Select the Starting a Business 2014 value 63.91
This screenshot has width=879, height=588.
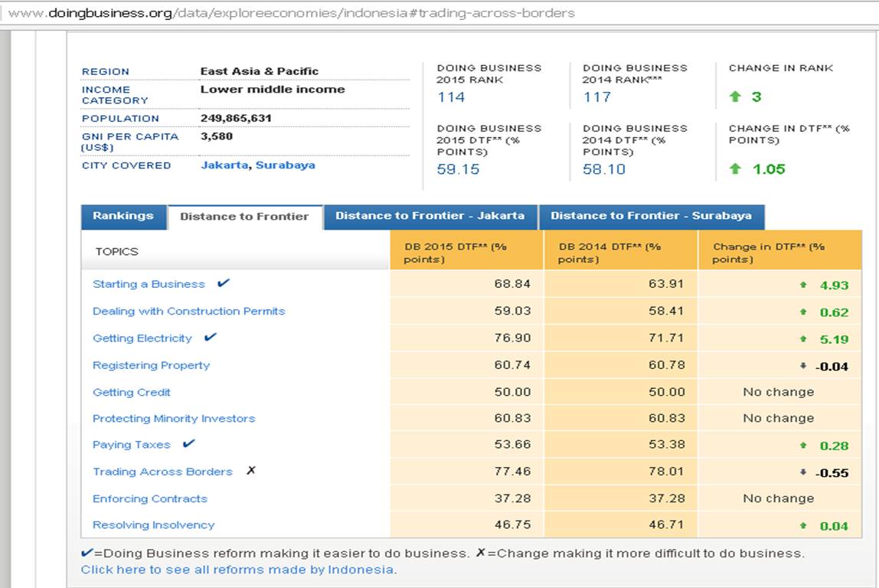coord(667,284)
